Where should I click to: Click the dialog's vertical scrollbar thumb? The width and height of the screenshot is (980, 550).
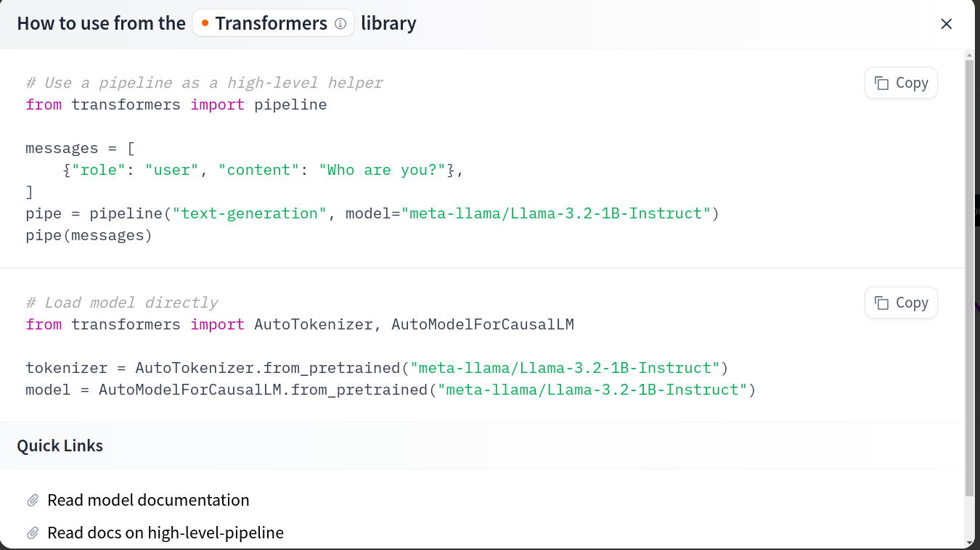click(969, 278)
